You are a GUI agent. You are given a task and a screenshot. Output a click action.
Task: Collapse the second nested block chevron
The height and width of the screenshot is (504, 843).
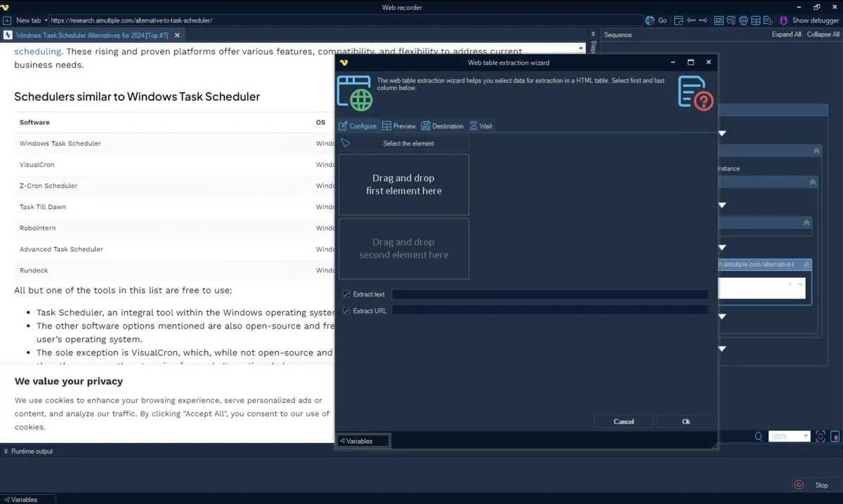pyautogui.click(x=813, y=182)
